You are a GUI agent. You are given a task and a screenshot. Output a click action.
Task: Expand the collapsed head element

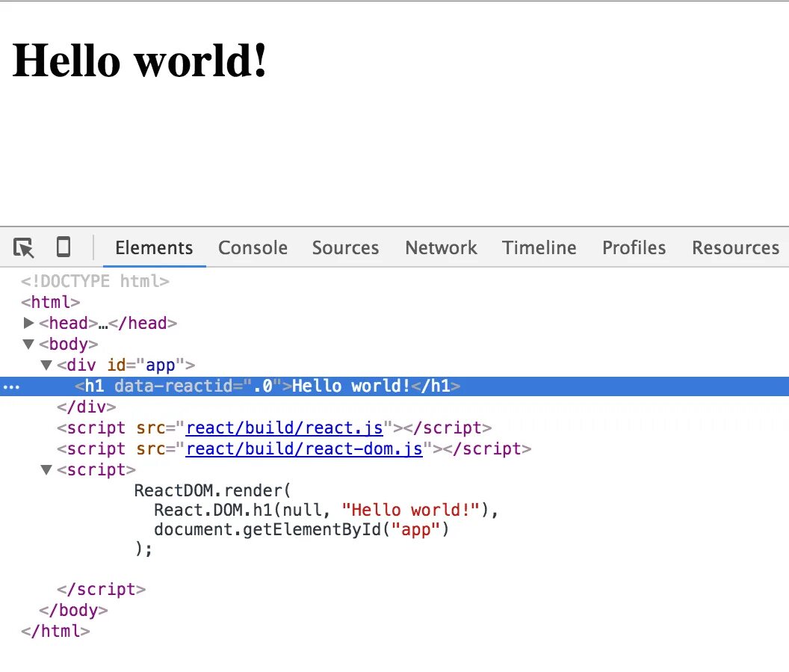(x=28, y=323)
